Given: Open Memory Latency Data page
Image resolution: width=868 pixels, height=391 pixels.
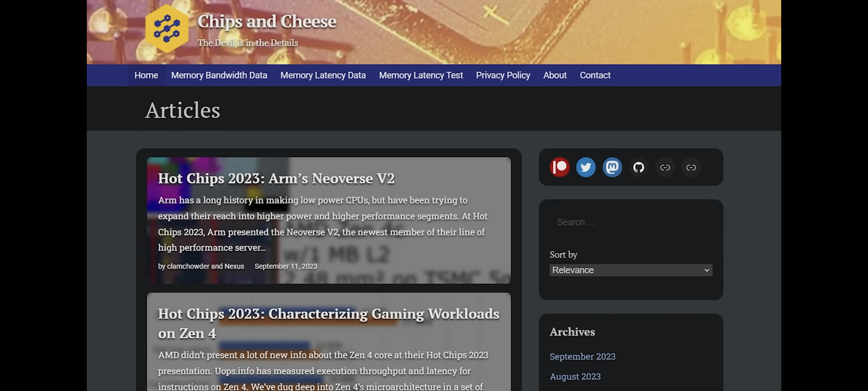Looking at the screenshot, I should 323,75.
